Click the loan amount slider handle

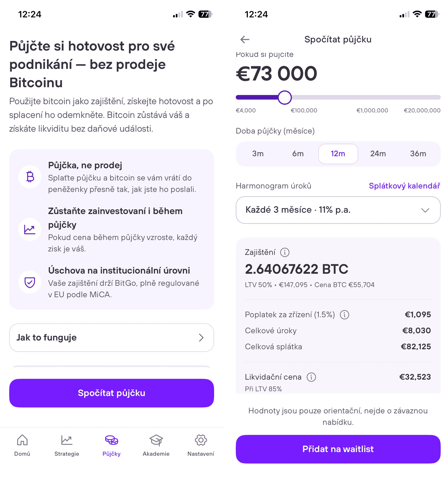(x=285, y=97)
